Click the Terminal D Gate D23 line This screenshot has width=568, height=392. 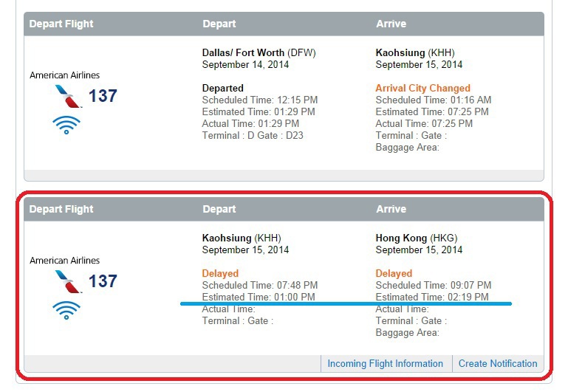[x=253, y=135]
